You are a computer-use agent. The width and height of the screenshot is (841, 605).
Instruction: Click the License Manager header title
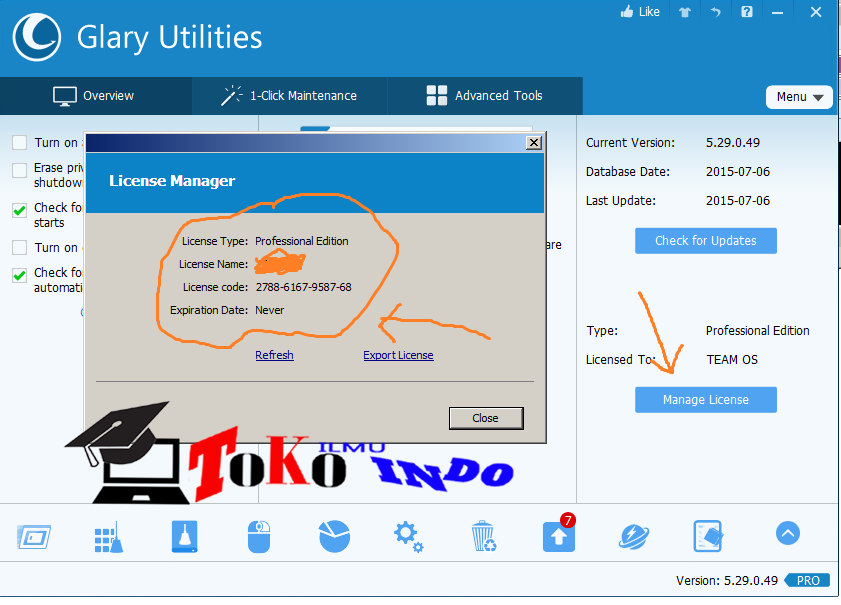[172, 181]
